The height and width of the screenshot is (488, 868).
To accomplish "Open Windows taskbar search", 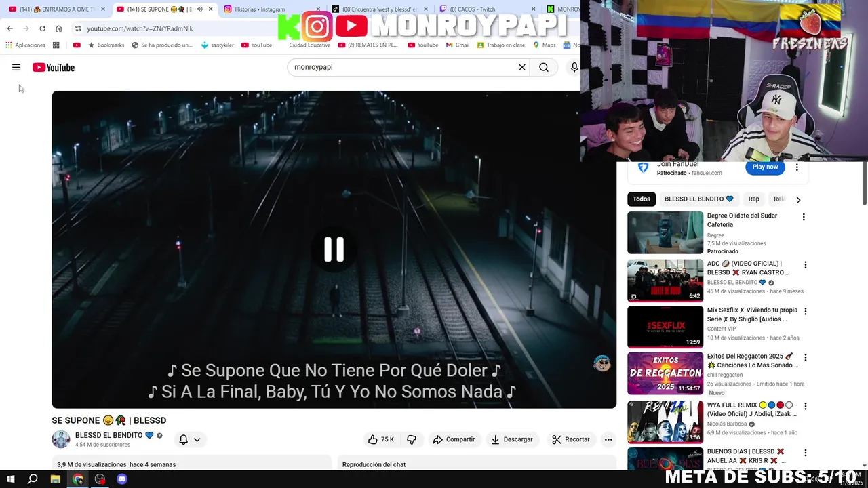I will pyautogui.click(x=33, y=479).
